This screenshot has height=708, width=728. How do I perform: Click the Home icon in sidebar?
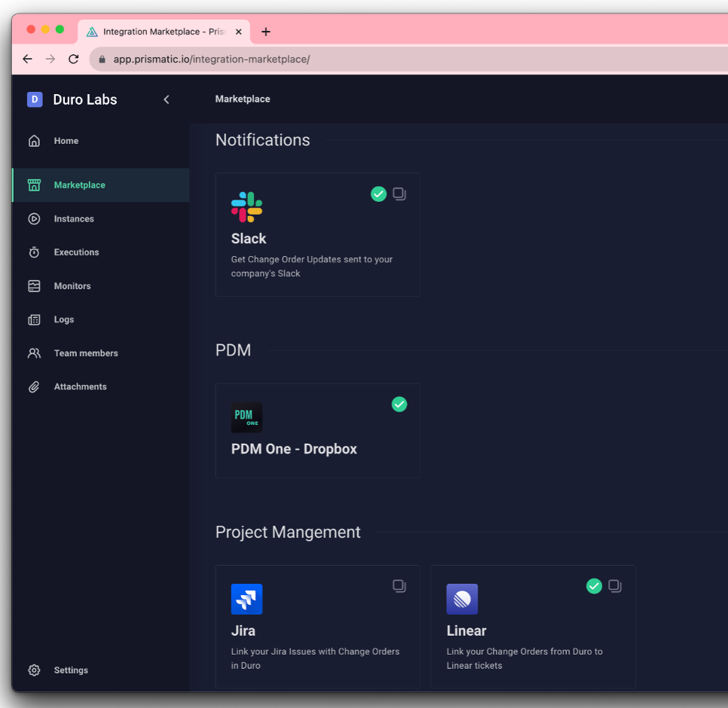click(34, 141)
